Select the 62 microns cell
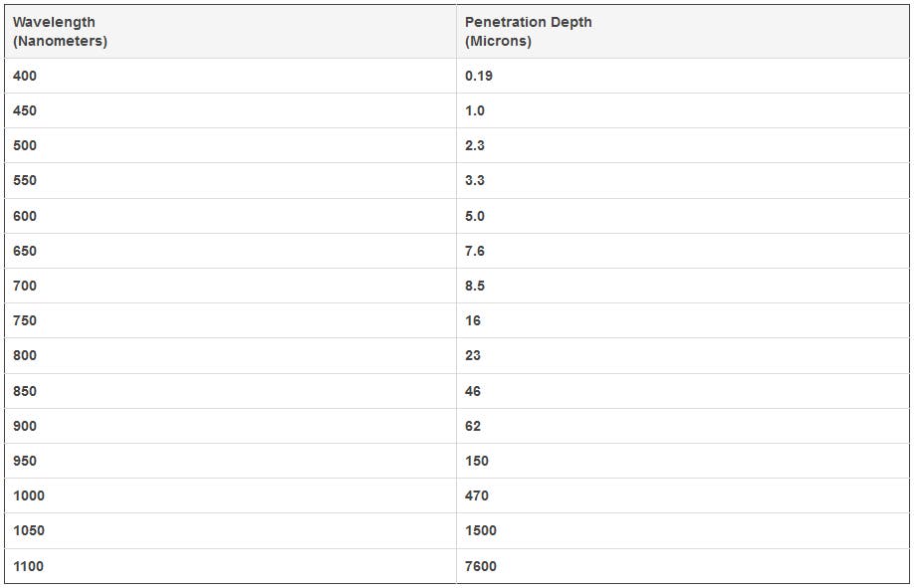Image resolution: width=914 pixels, height=588 pixels. [x=473, y=426]
